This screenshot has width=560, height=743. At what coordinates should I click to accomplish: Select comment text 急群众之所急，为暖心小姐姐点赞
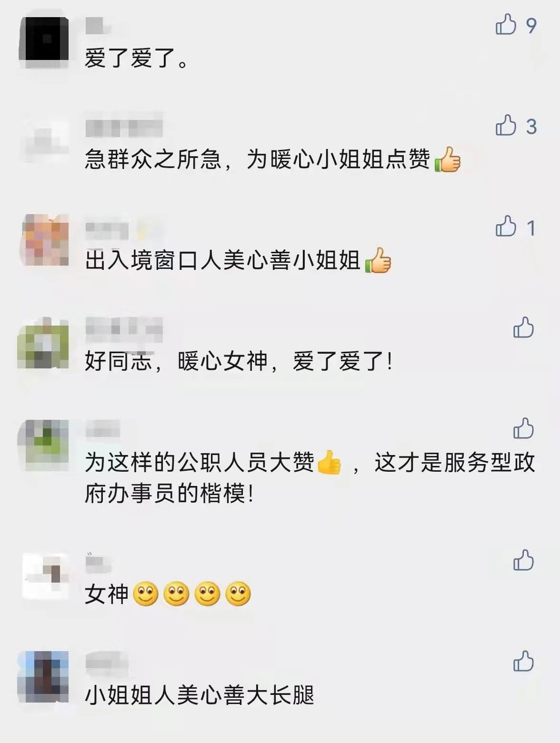(x=257, y=159)
